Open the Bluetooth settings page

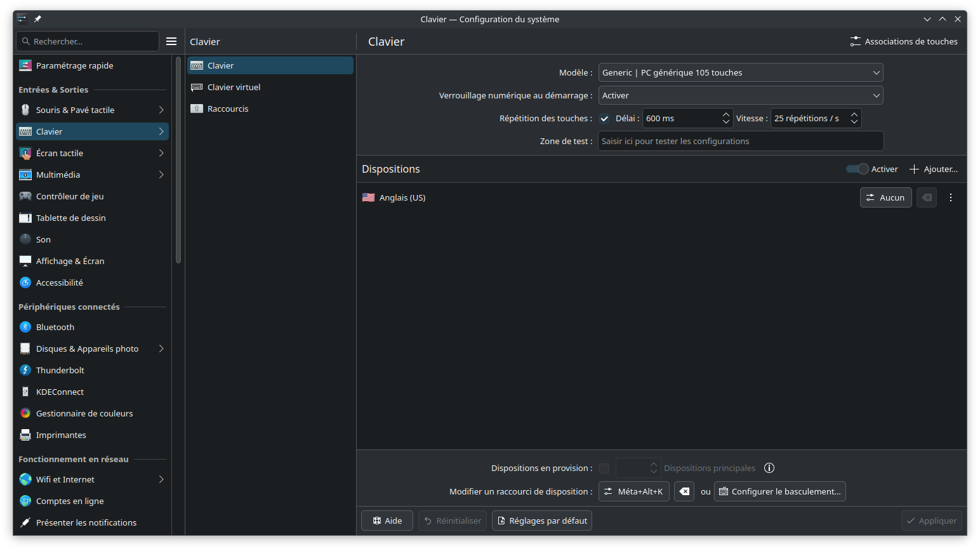point(92,327)
